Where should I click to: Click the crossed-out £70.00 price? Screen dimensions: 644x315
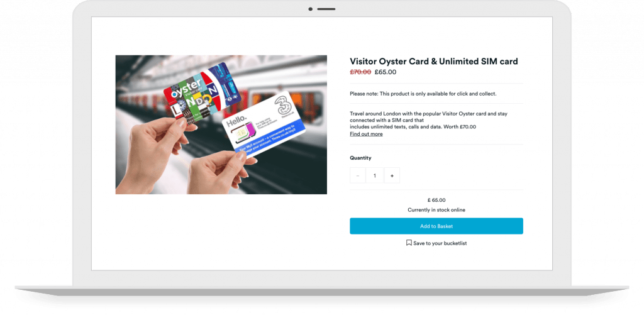coord(360,72)
